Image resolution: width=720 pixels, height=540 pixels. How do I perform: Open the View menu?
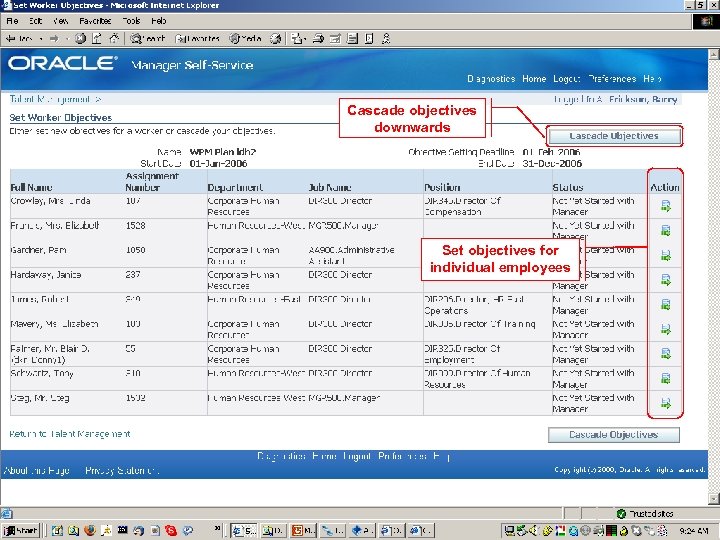tap(61, 21)
